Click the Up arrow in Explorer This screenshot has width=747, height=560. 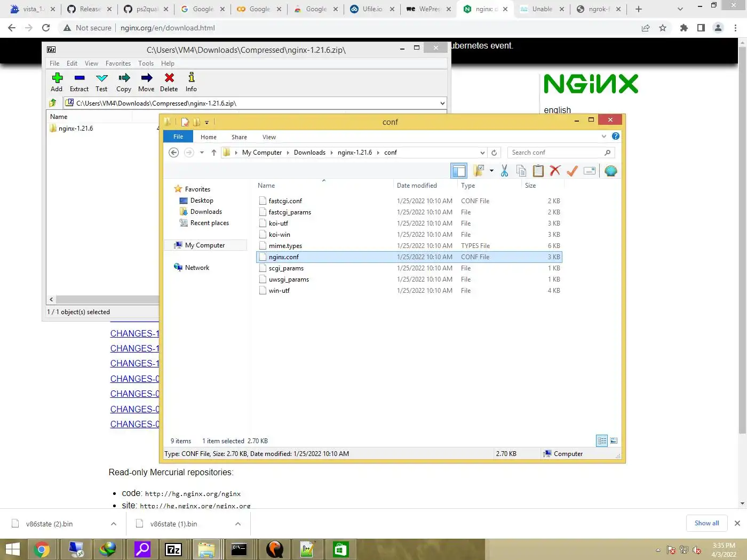coord(214,153)
